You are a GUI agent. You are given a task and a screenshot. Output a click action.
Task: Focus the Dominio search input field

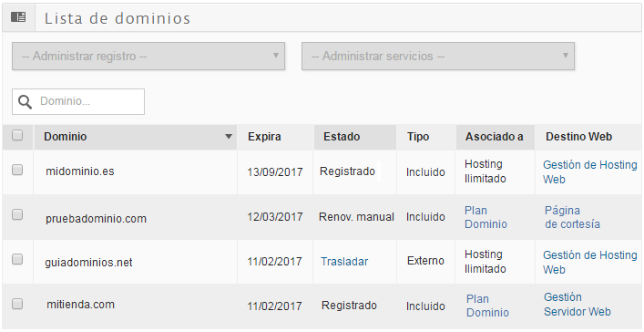pos(78,101)
